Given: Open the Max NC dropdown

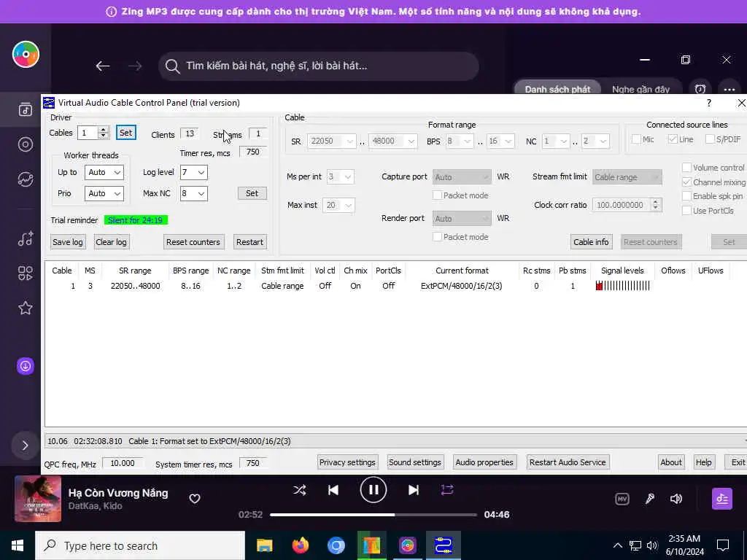Looking at the screenshot, I should pos(193,193).
